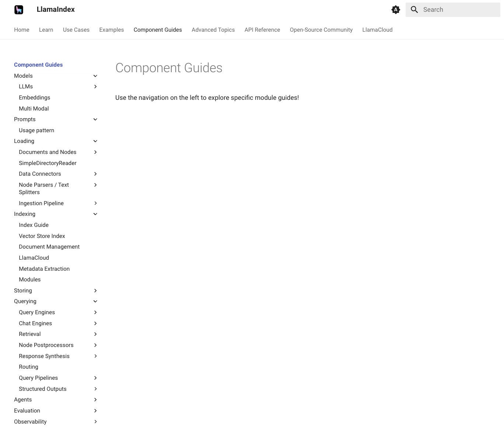Collapse the Prompts section chevron

(x=95, y=119)
